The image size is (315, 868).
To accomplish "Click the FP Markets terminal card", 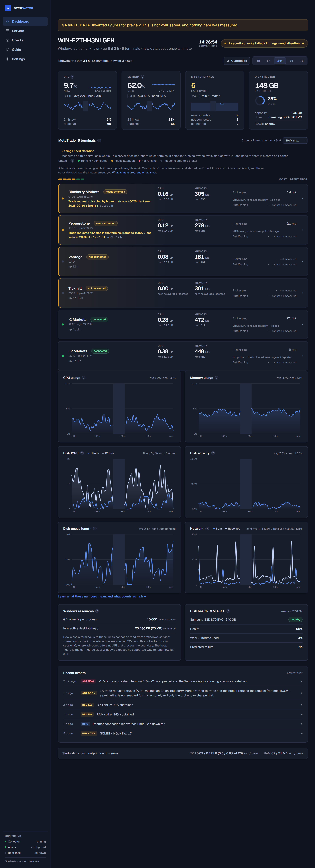I will pyautogui.click(x=183, y=356).
